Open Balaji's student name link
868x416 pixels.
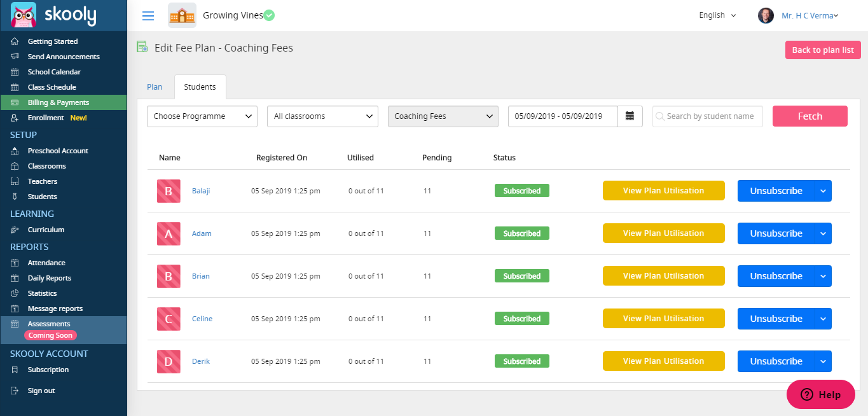point(201,191)
